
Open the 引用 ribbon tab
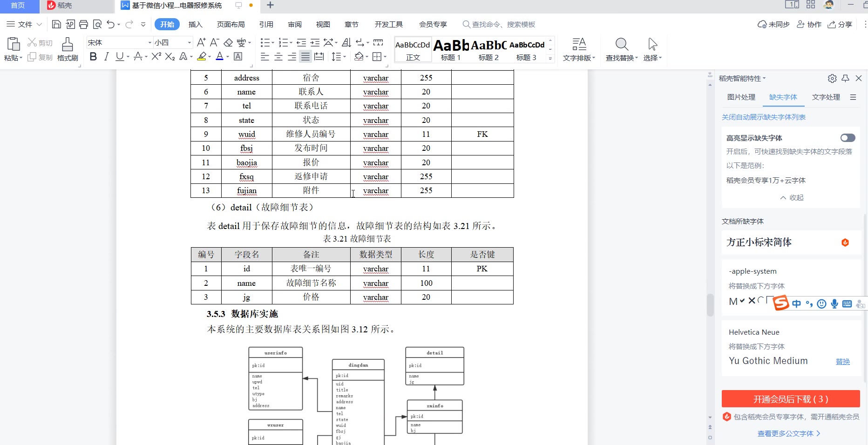266,24
